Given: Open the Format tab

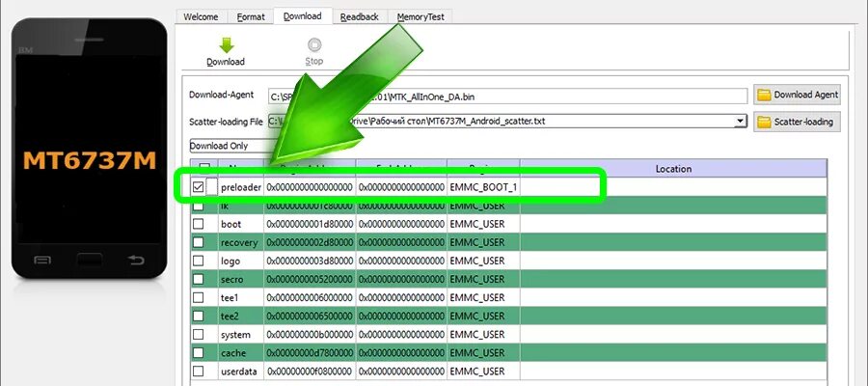Looking at the screenshot, I should pos(251,17).
